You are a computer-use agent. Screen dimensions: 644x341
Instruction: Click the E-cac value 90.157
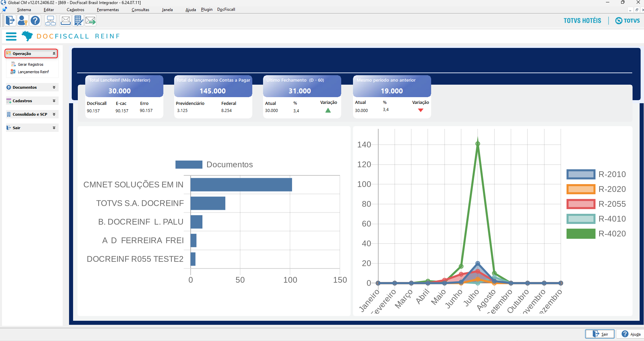click(x=122, y=111)
